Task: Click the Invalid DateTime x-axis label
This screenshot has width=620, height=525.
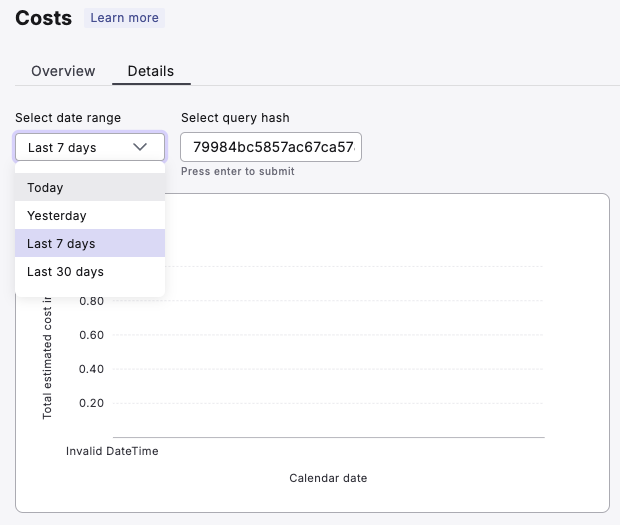Action: [x=112, y=451]
